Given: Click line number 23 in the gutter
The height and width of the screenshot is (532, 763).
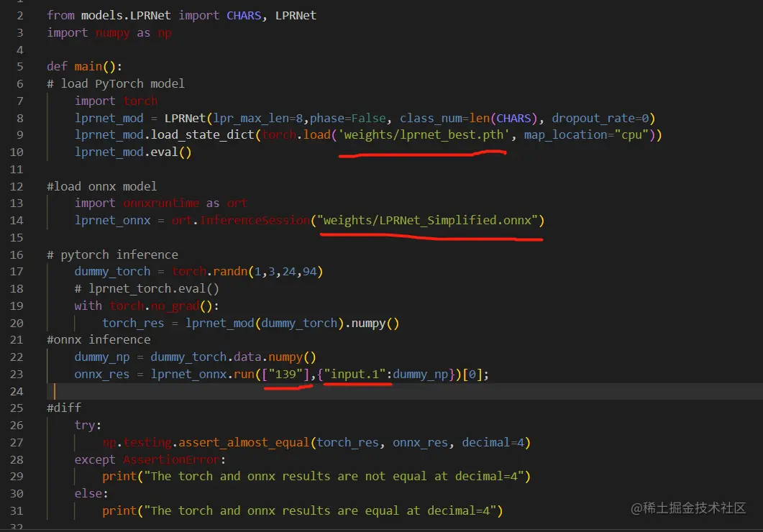Looking at the screenshot, I should (17, 374).
